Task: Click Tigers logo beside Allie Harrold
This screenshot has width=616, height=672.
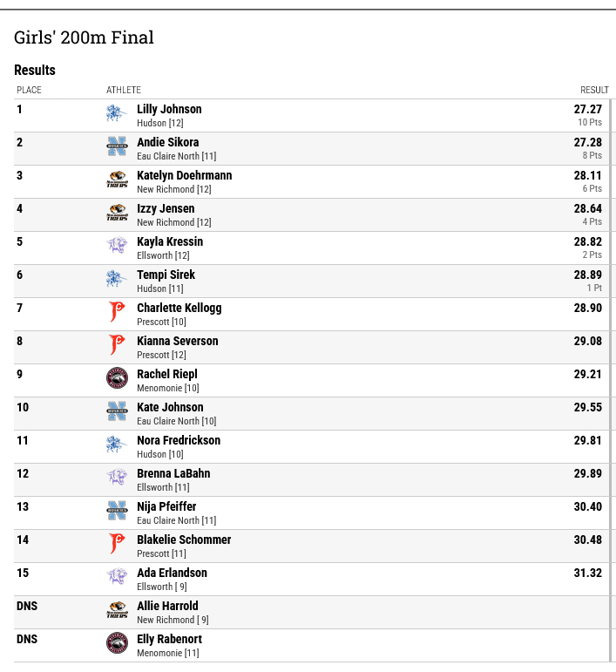Action: coord(117,610)
